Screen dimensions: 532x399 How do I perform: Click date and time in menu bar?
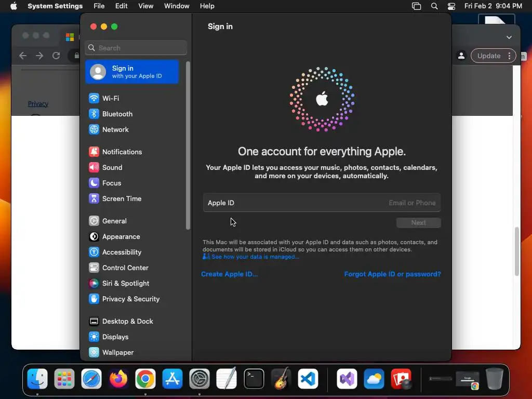click(x=493, y=6)
